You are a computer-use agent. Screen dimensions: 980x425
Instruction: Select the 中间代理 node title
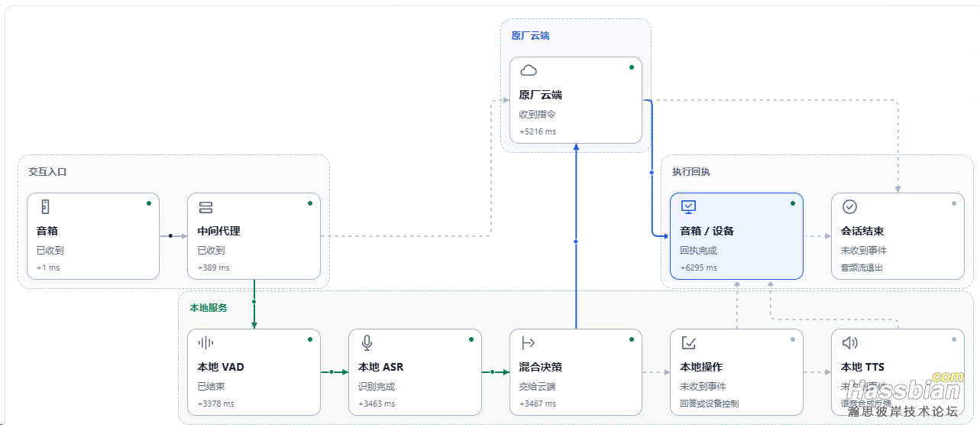[x=219, y=231]
